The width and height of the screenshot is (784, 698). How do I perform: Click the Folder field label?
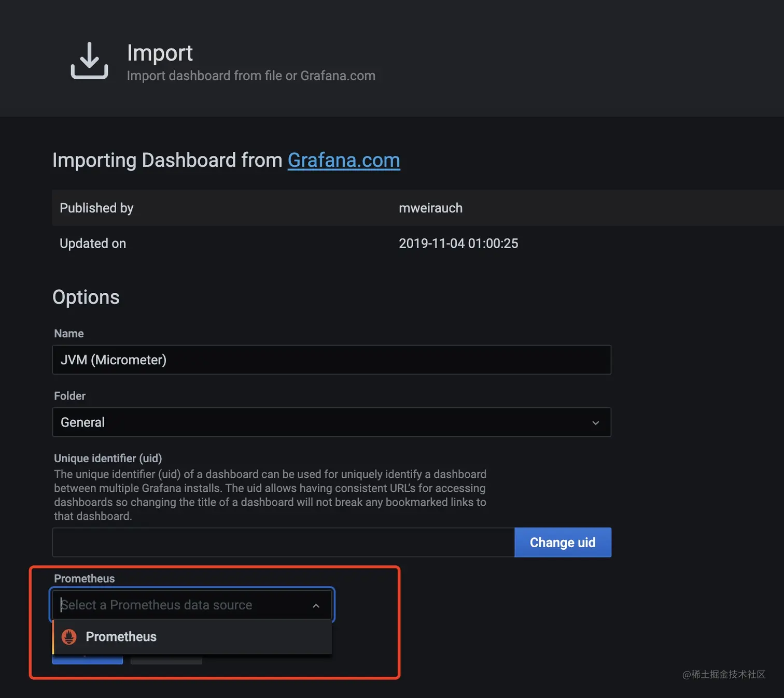pos(69,396)
